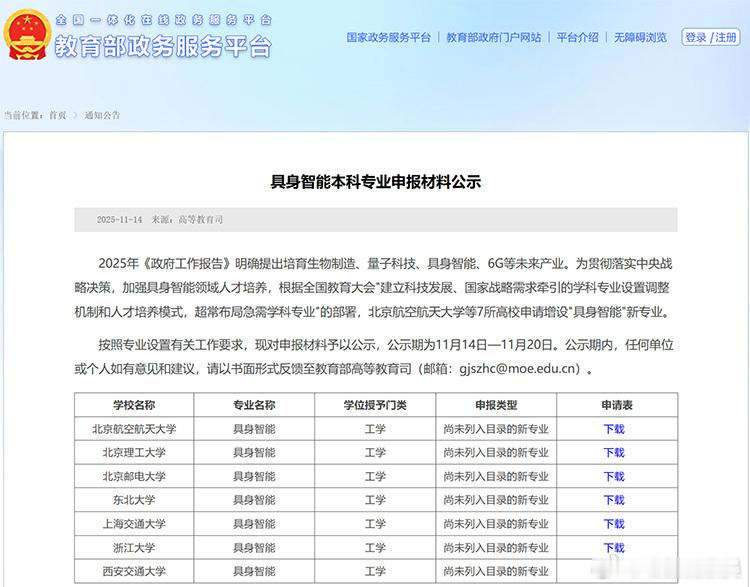This screenshot has width=750, height=587.
Task: Click the 登录 login button
Action: pos(696,38)
